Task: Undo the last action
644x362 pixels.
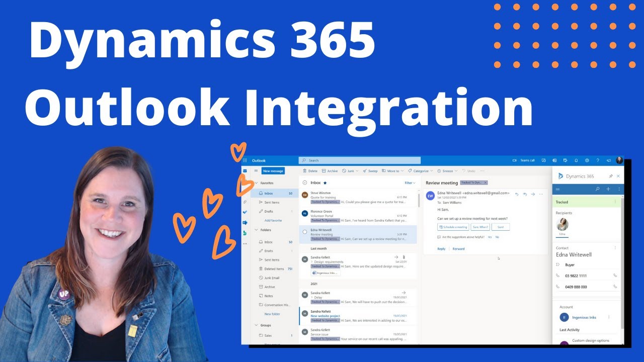Action: point(469,171)
